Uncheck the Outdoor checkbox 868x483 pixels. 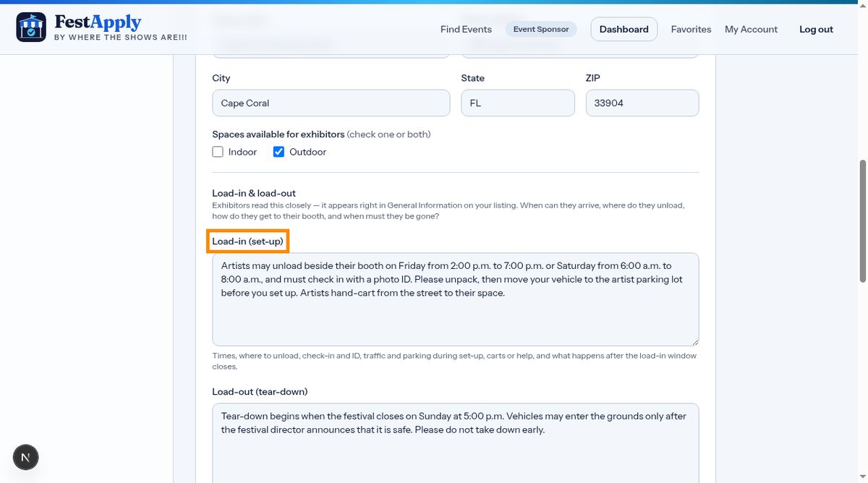pyautogui.click(x=278, y=152)
